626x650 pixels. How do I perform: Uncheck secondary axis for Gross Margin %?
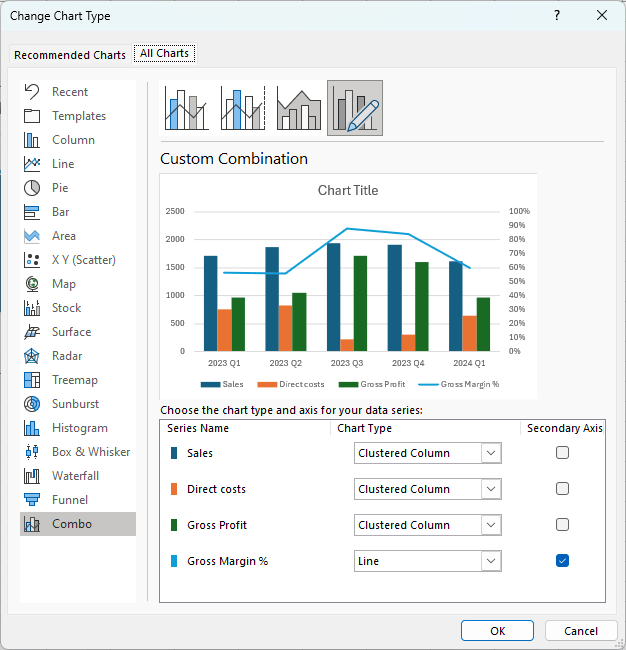(x=562, y=561)
